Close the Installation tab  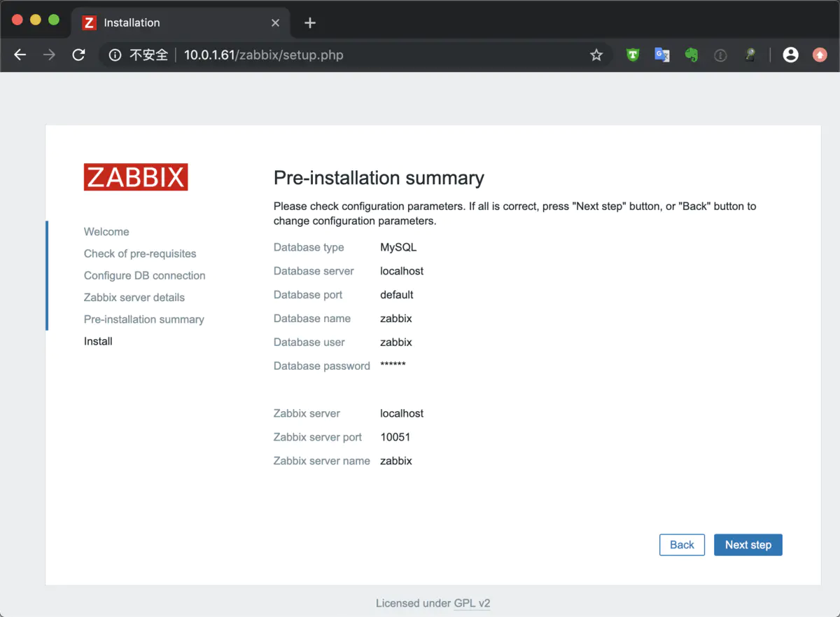point(275,22)
